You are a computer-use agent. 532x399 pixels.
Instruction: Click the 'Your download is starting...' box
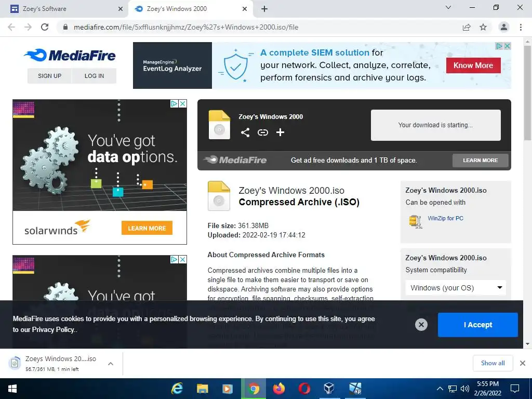pos(436,125)
